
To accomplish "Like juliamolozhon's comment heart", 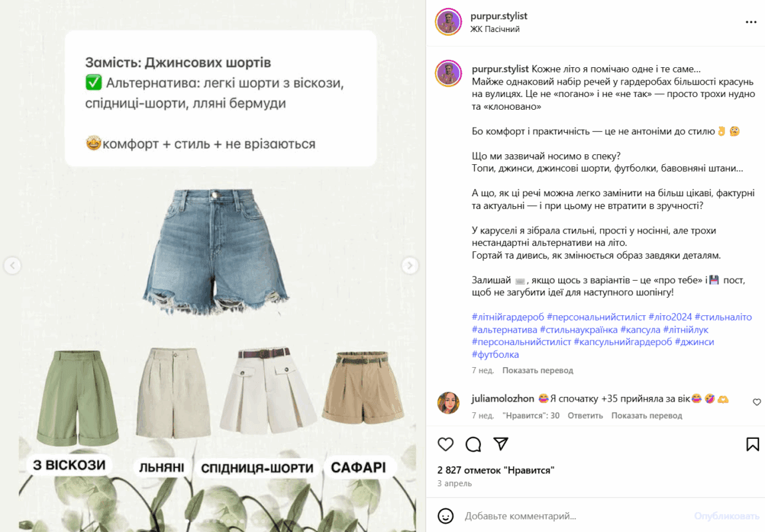I will 757,402.
